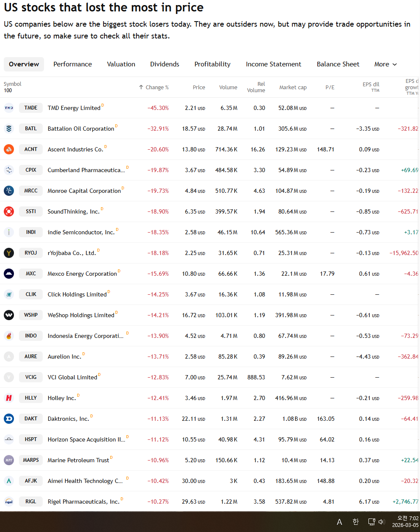Image resolution: width=420 pixels, height=532 pixels.
Task: Click the 1.08 B market cap of Daktronics
Action: [295, 419]
